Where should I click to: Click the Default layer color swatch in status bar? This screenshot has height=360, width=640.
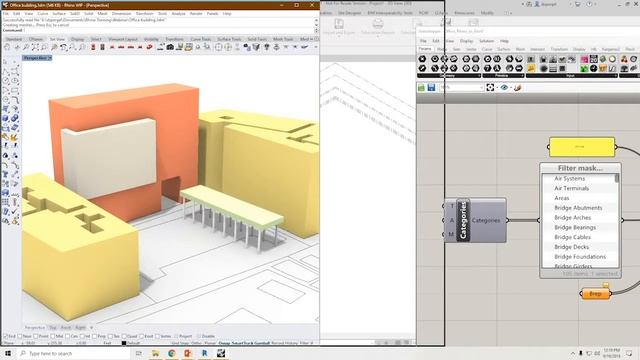[124, 343]
